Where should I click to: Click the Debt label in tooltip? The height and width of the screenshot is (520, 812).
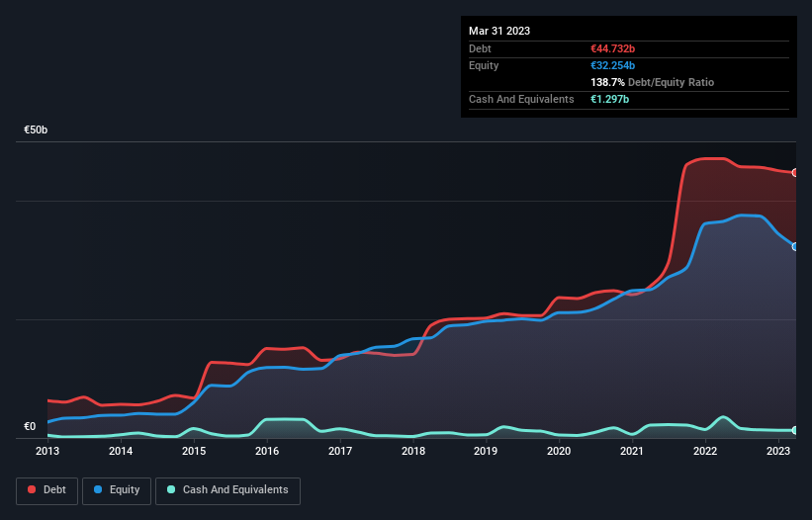(480, 48)
